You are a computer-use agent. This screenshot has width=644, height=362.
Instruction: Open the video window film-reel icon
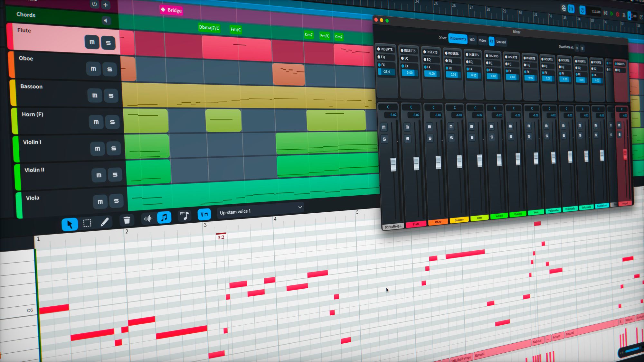coord(563,8)
